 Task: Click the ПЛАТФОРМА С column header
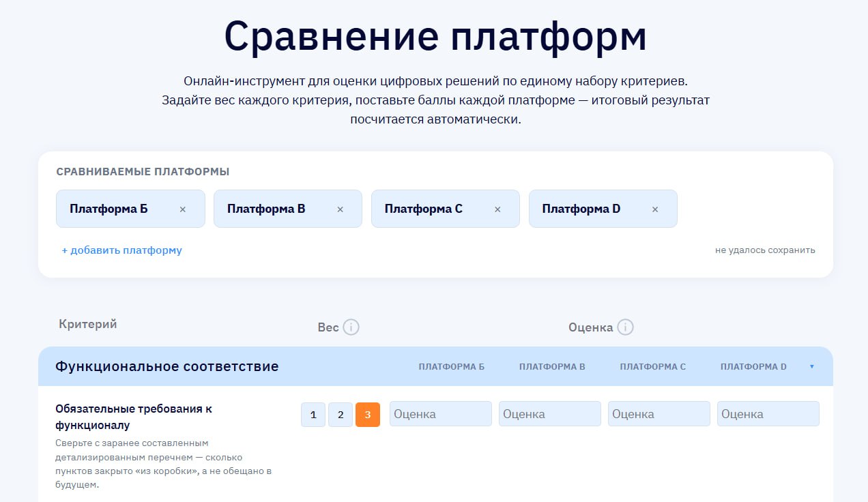tap(653, 367)
